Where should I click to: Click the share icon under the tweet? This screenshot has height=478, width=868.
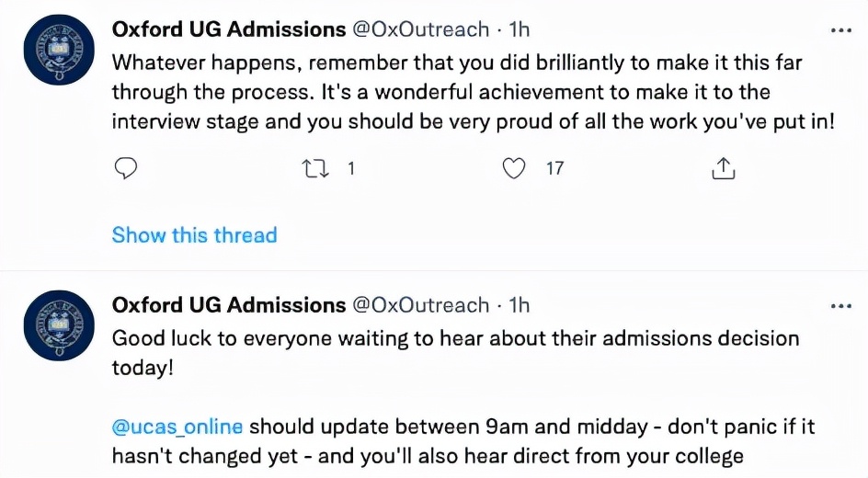point(723,169)
